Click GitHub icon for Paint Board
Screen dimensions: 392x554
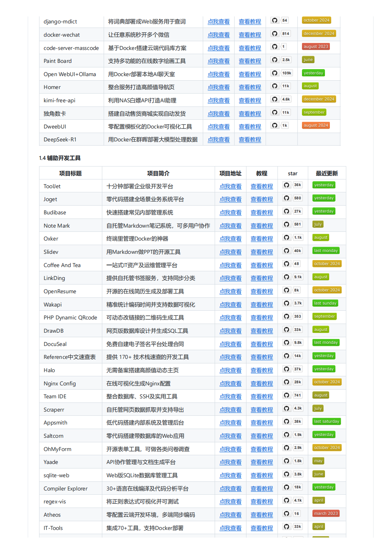point(275,60)
